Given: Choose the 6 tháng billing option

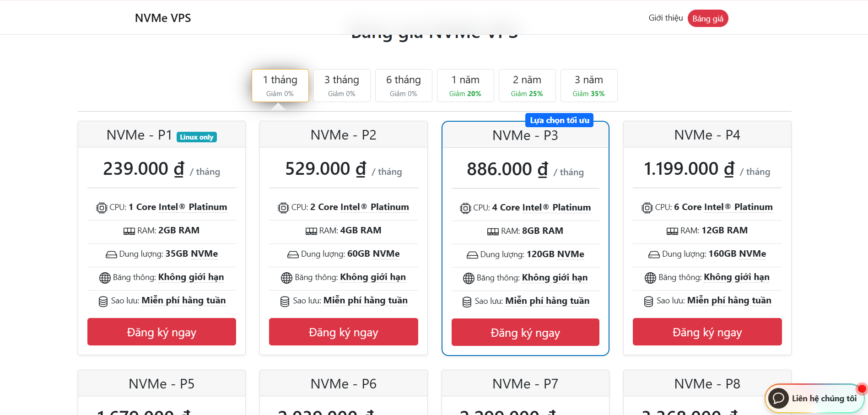Looking at the screenshot, I should (x=404, y=86).
